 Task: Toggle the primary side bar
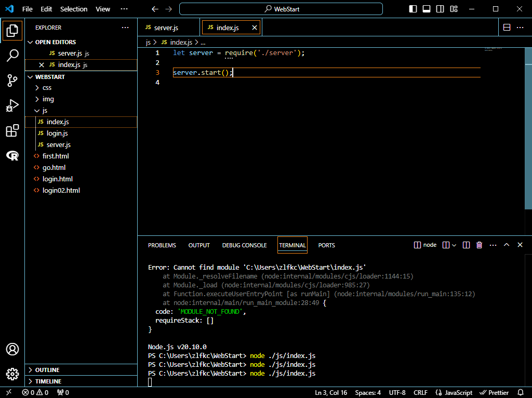point(413,9)
